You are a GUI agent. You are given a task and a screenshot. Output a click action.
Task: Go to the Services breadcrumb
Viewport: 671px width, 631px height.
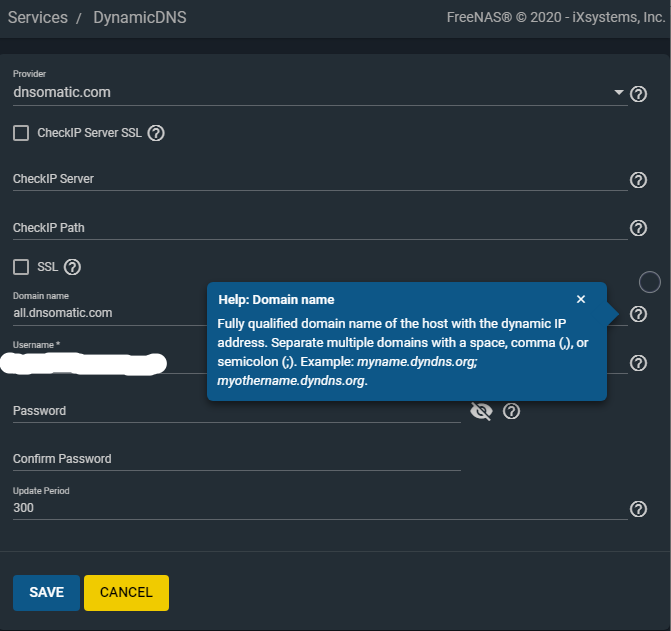38,18
